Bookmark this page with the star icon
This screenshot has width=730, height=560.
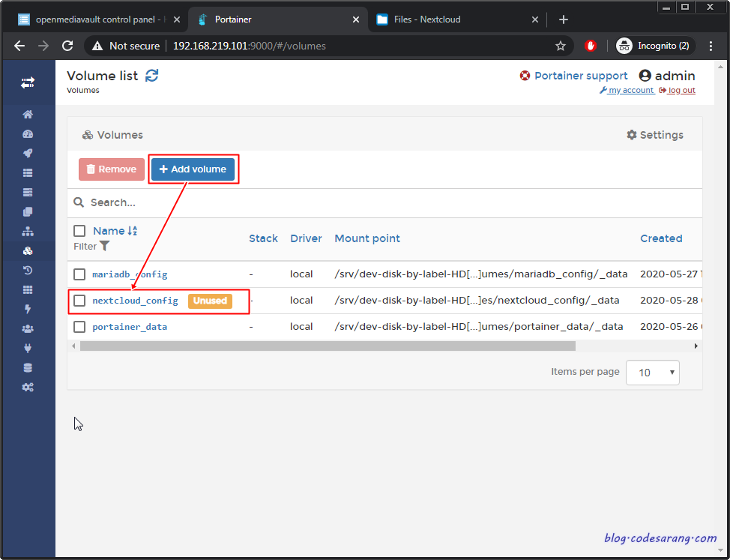point(561,46)
